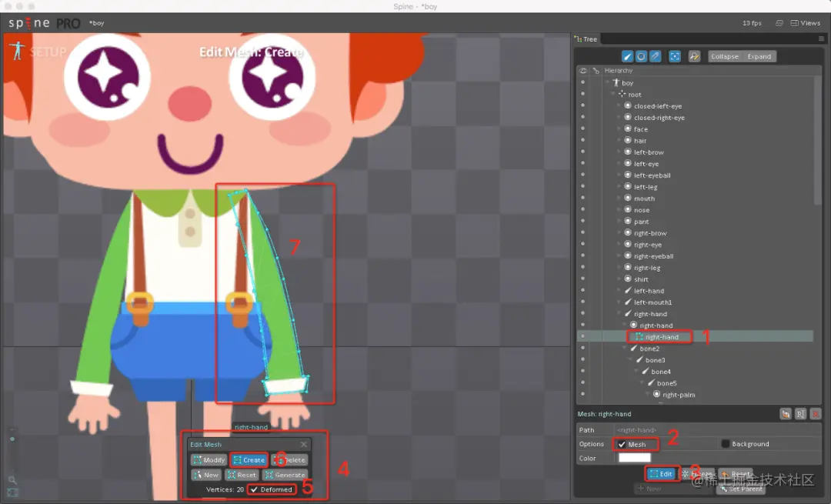Toggle the slots filter circle icon
The width and height of the screenshot is (831, 504).
[641, 56]
